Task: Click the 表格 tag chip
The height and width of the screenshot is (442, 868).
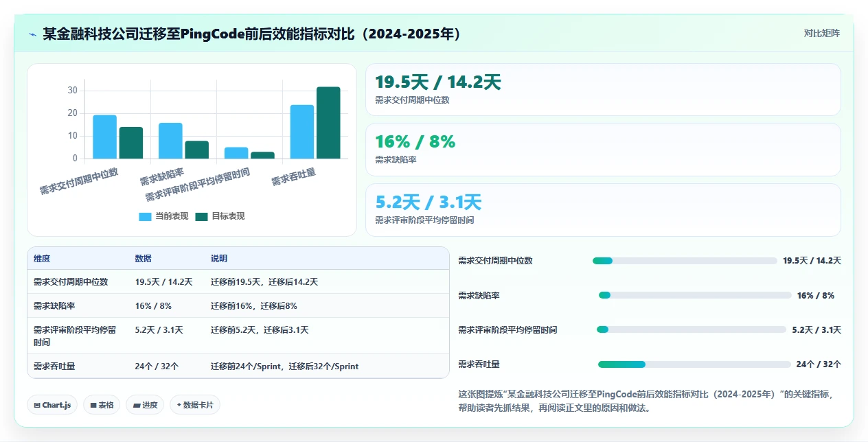Action: point(101,405)
